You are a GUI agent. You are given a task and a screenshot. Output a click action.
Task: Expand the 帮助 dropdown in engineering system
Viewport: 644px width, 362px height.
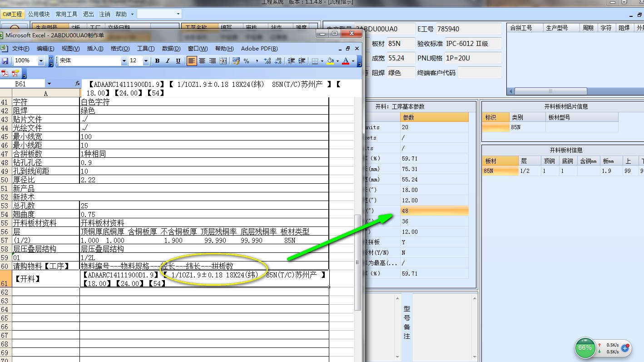pos(132,14)
